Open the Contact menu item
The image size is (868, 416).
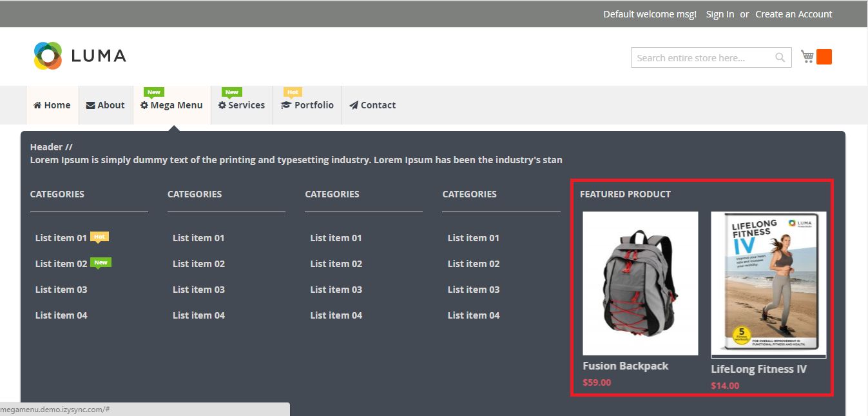[372, 105]
